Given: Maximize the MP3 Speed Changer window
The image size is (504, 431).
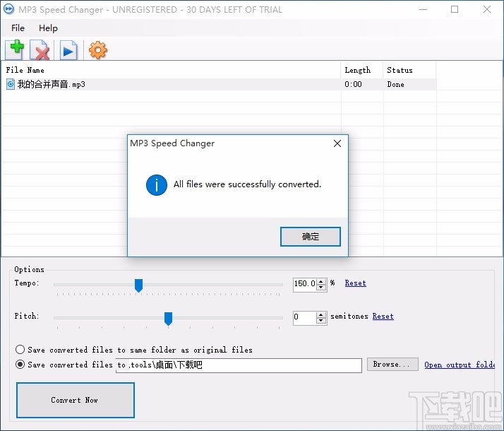Looking at the screenshot, I should coord(455,9).
